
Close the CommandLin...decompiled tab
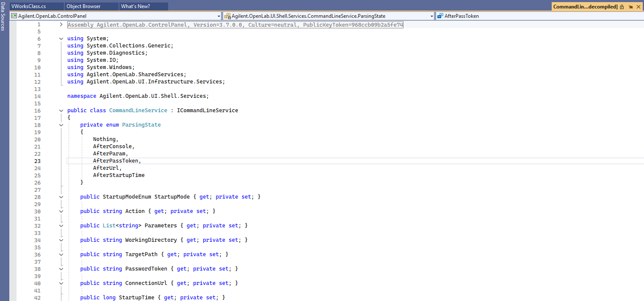click(638, 7)
